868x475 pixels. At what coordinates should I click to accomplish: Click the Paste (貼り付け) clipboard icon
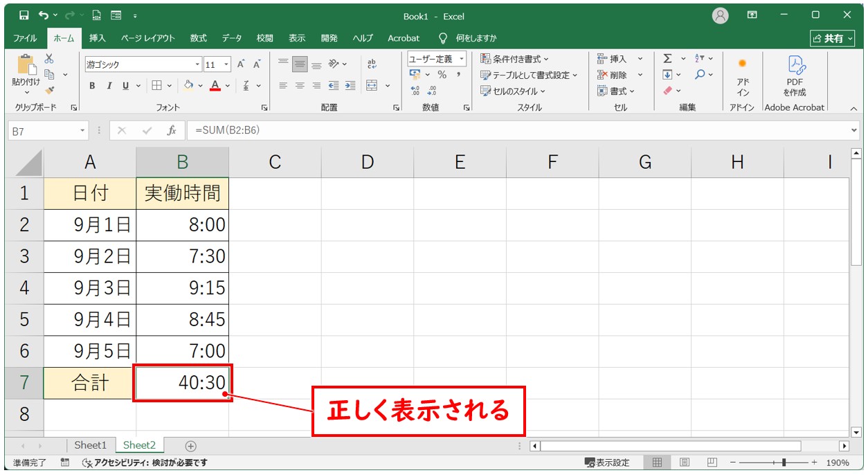(26, 66)
